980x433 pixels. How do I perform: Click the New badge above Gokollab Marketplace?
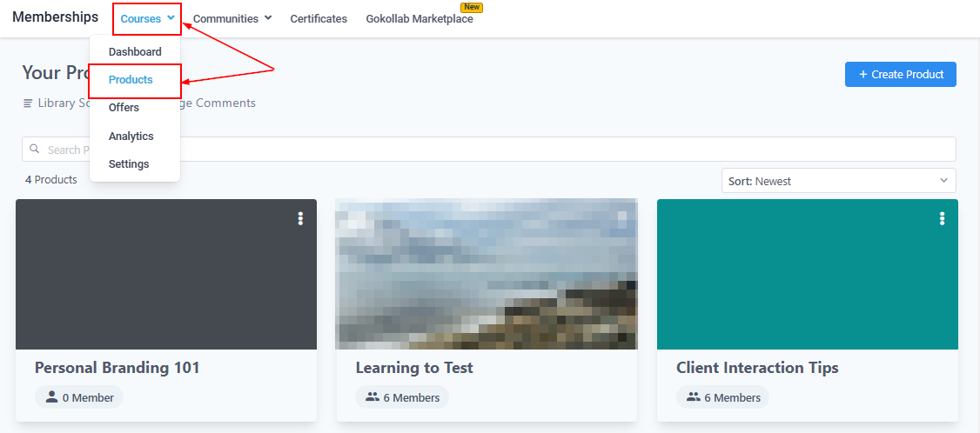[472, 7]
